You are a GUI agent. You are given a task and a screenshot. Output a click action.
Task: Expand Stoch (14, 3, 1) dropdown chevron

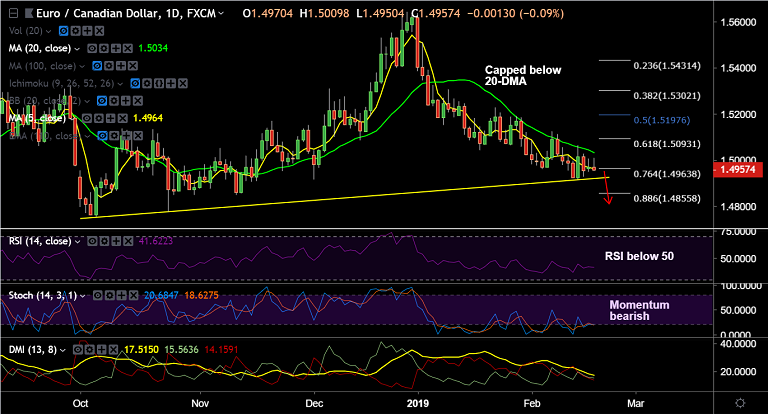coord(82,296)
